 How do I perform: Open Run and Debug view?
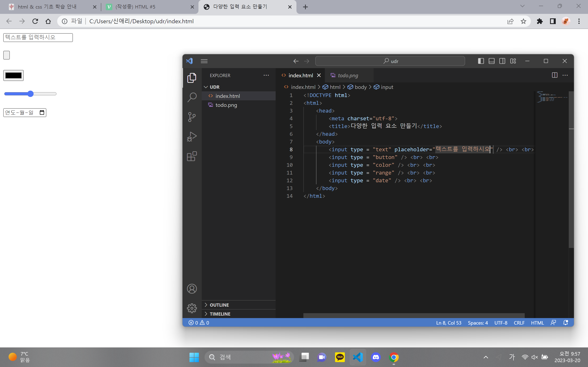[x=192, y=137]
